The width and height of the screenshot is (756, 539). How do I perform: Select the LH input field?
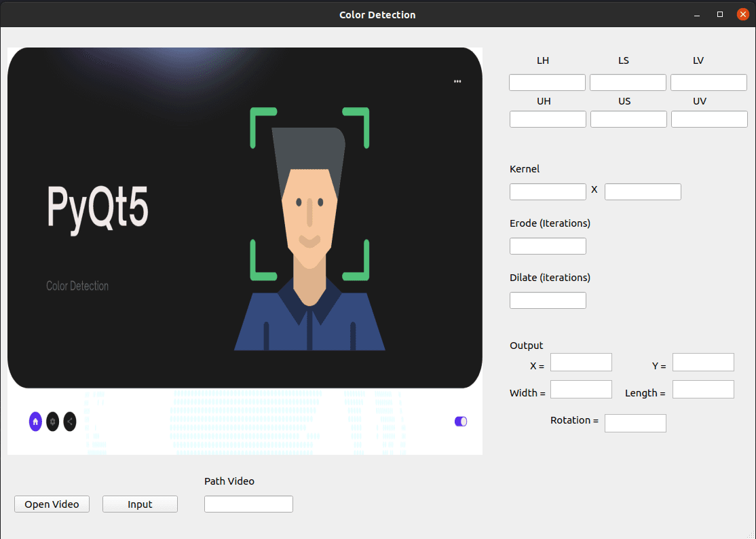547,82
